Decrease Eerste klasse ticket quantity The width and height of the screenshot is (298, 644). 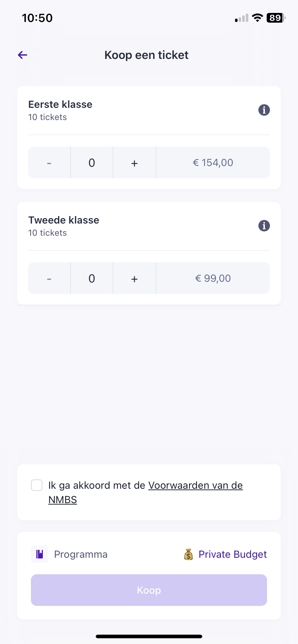pos(49,163)
